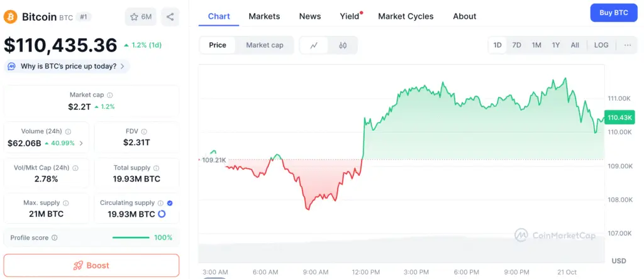Screen dimensions: 644x279
Task: Add Bitcoin to watchlist with the star button
Action: click(141, 17)
